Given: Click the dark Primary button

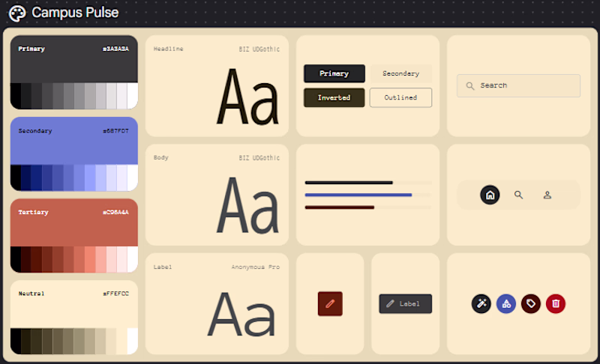Looking at the screenshot, I should coord(334,73).
